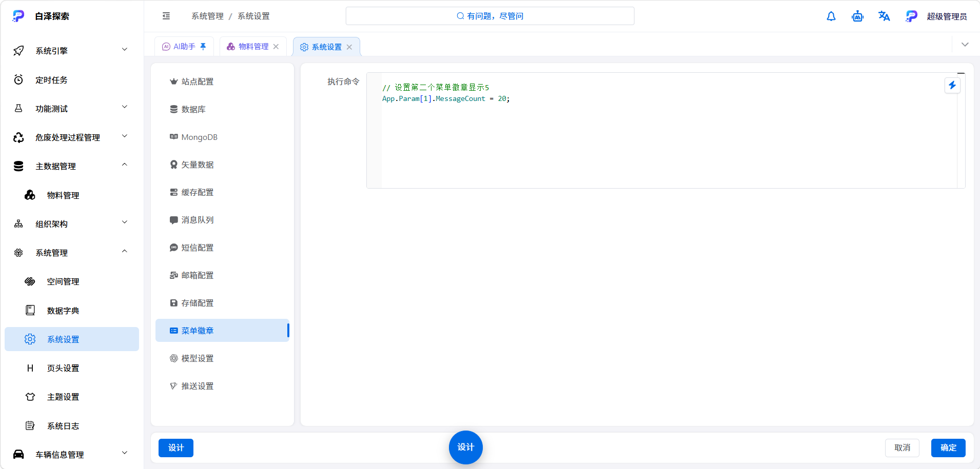This screenshot has height=469, width=980.
Task: Select the 菜单徽章 settings section
Action: (x=222, y=331)
